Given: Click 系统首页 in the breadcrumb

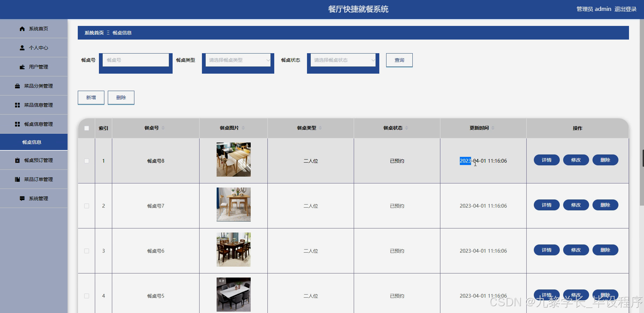Looking at the screenshot, I should (x=94, y=33).
